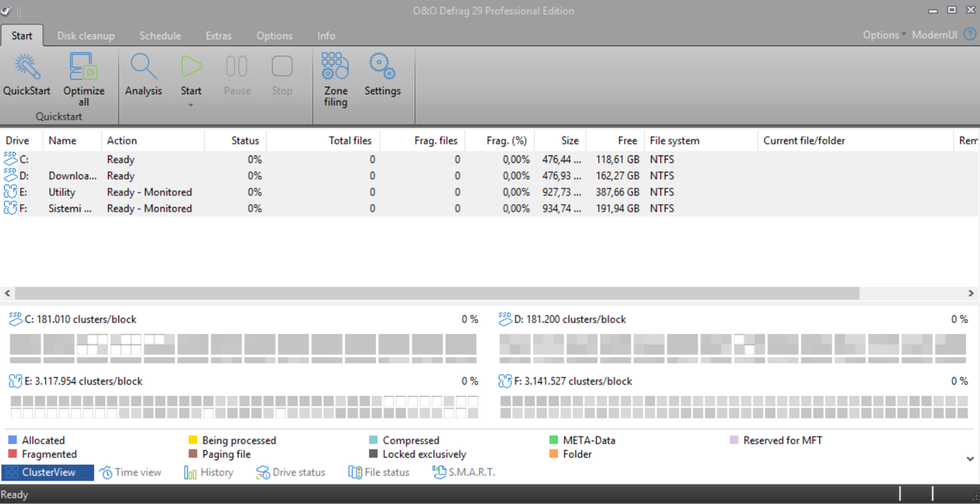The image size is (980, 504).
Task: Open the Drive status view
Action: pos(291,473)
